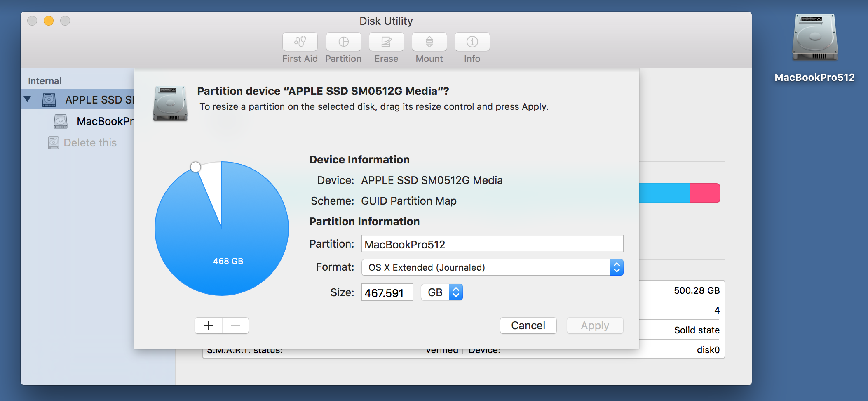Open the GB size unit dropdown
868x401 pixels.
coord(442,292)
